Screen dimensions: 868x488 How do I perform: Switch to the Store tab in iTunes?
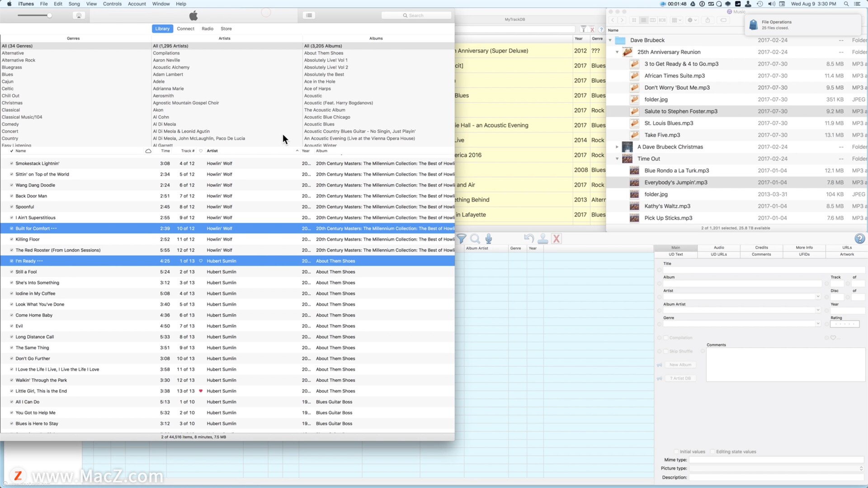(226, 28)
